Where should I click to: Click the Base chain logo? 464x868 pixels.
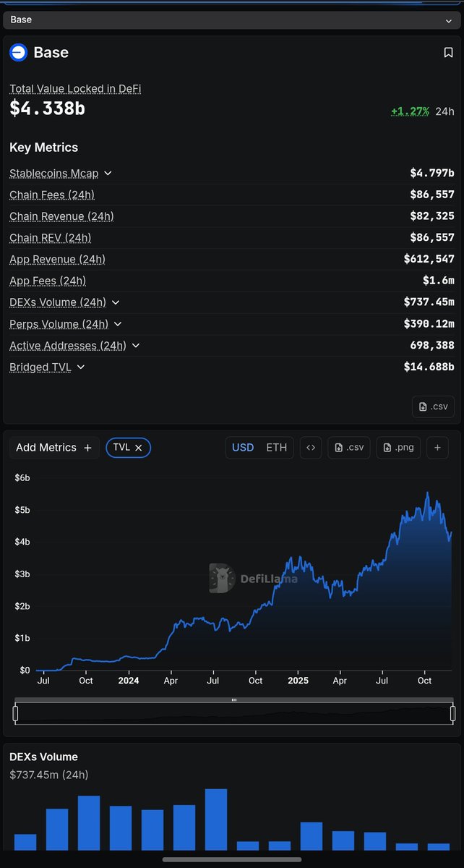pos(18,52)
